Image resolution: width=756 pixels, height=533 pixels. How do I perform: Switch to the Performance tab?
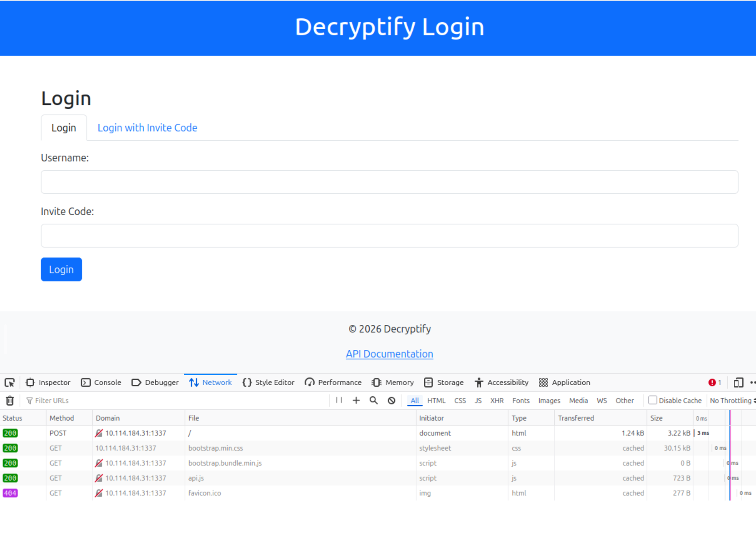point(333,382)
